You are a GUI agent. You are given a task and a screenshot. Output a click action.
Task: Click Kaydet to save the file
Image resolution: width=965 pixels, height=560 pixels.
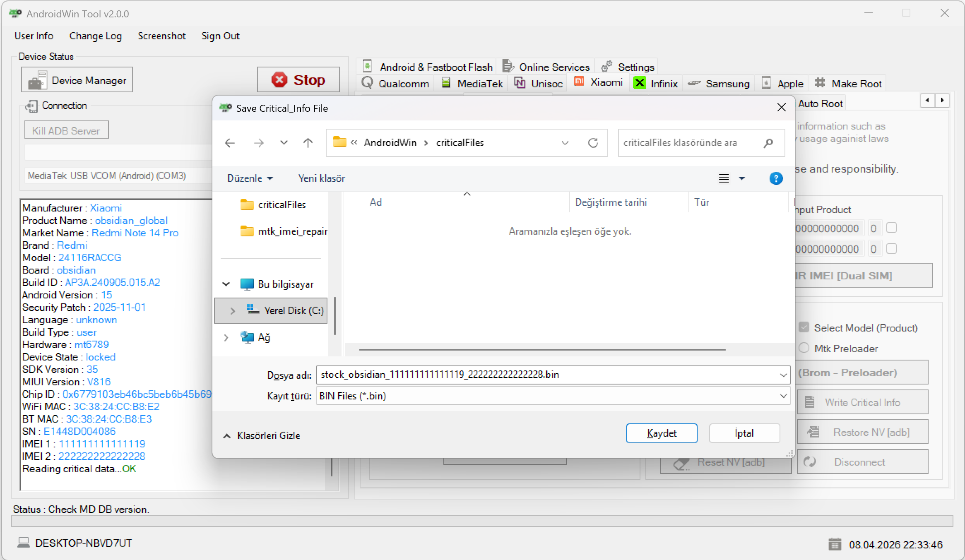[662, 433]
